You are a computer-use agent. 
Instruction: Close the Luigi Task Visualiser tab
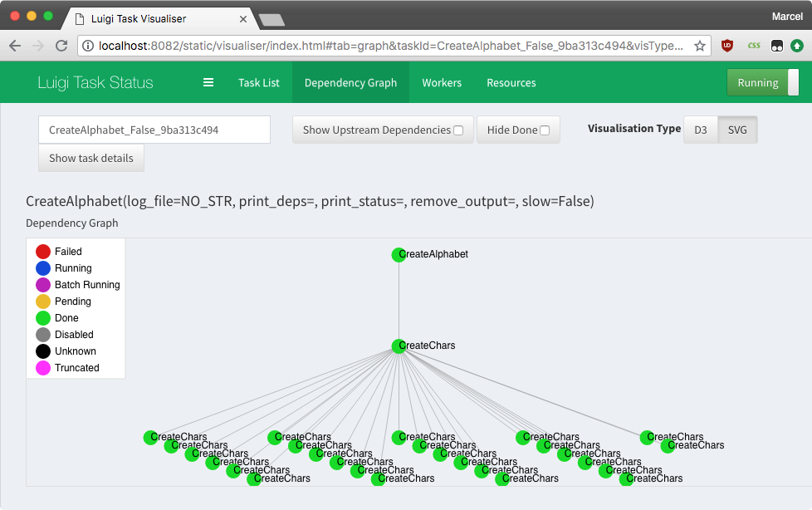coord(243,18)
